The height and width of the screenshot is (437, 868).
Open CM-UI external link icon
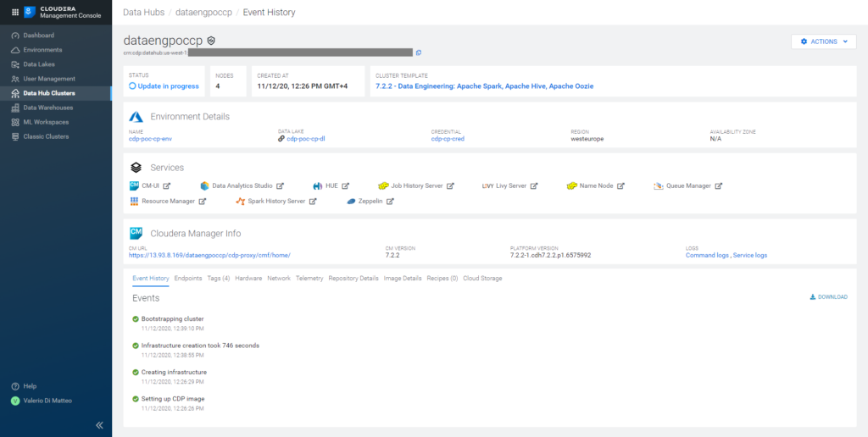167,185
